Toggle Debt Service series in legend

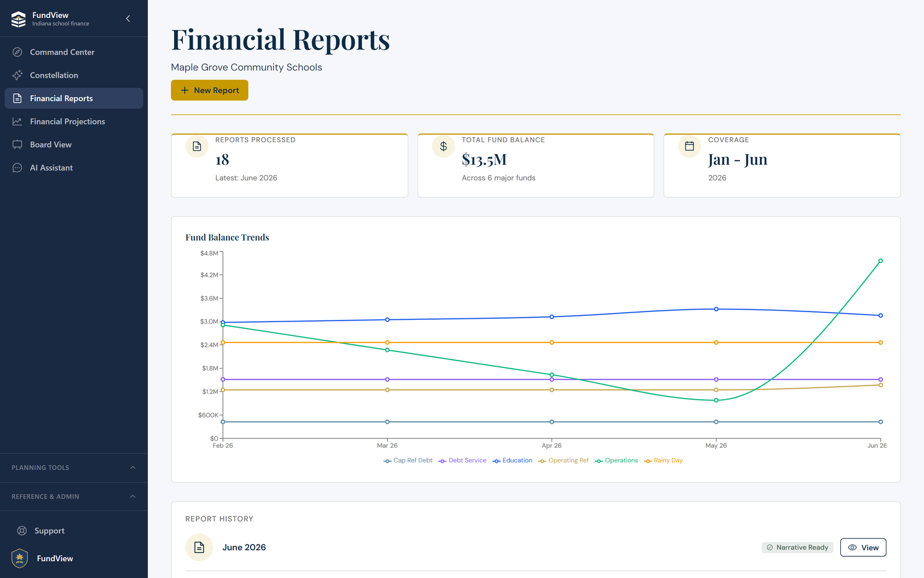coord(462,460)
